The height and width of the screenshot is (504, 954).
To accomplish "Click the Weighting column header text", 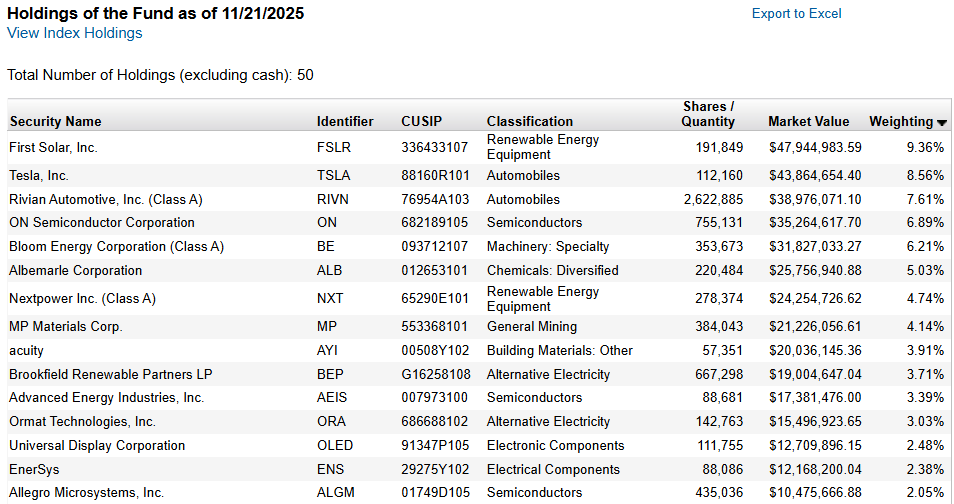I will [x=900, y=122].
